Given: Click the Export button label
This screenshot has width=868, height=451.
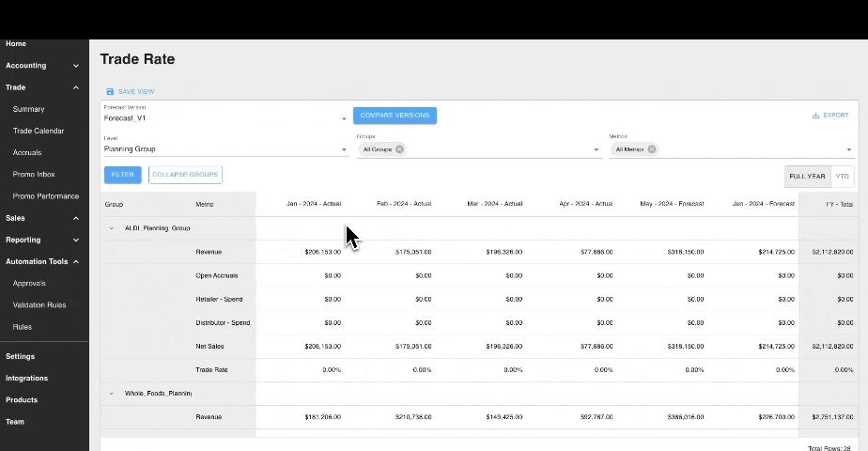Looking at the screenshot, I should [835, 116].
